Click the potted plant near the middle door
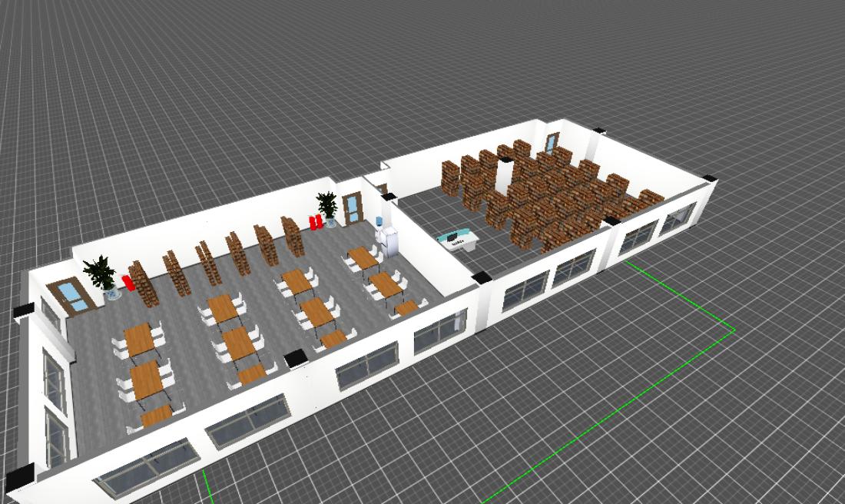This screenshot has height=504, width=845. (x=327, y=206)
